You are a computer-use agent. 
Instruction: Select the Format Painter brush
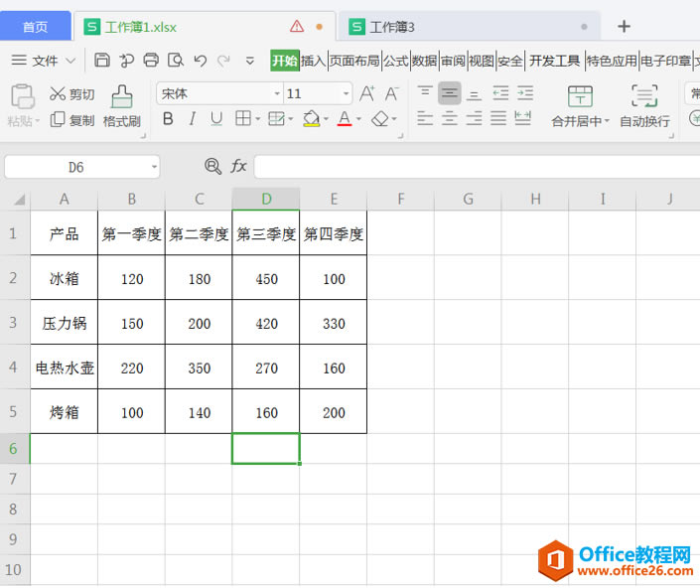(121, 106)
